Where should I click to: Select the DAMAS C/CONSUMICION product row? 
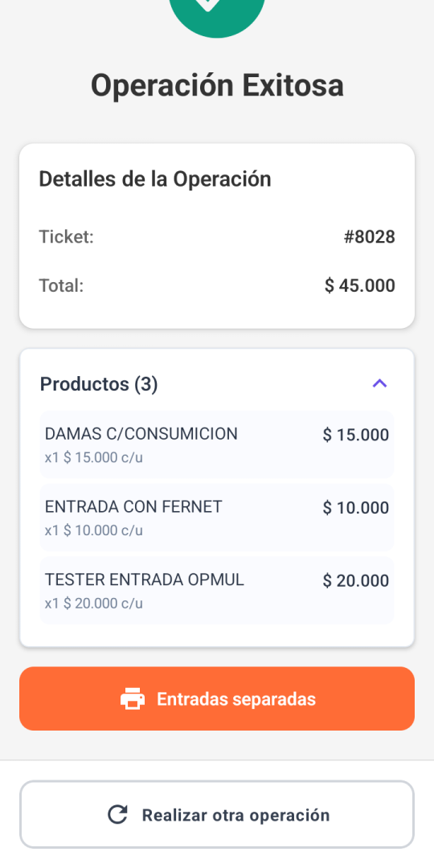(217, 444)
